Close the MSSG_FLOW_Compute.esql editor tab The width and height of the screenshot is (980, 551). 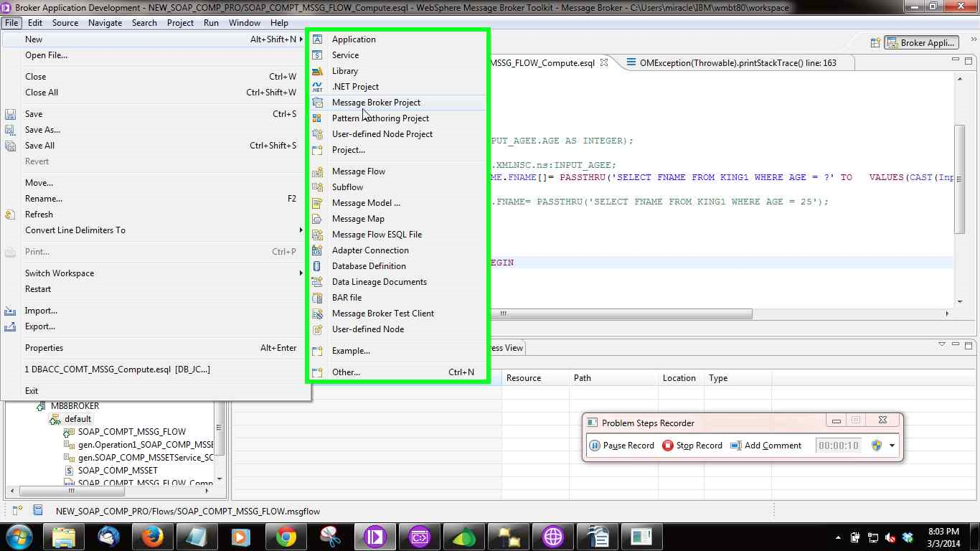coord(604,62)
